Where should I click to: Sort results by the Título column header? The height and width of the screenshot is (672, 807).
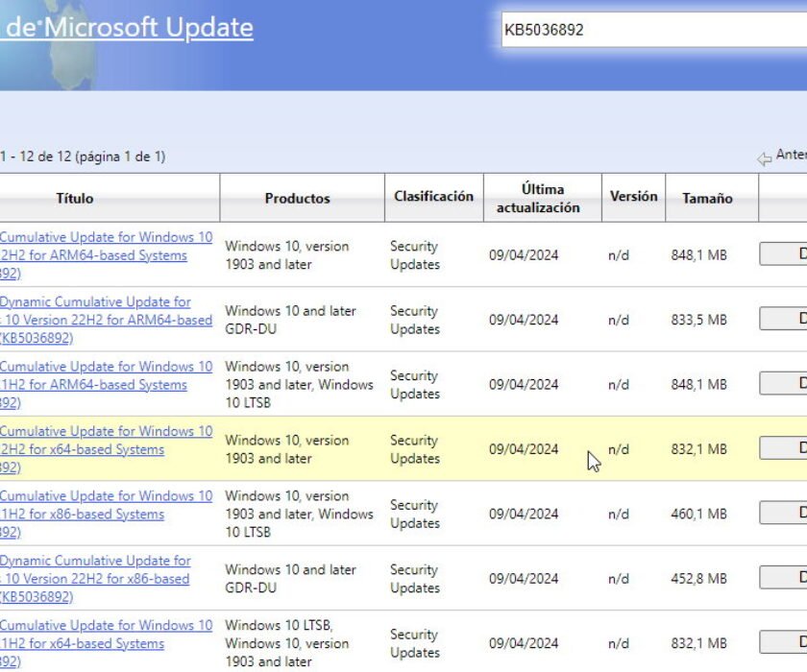pyautogui.click(x=75, y=199)
